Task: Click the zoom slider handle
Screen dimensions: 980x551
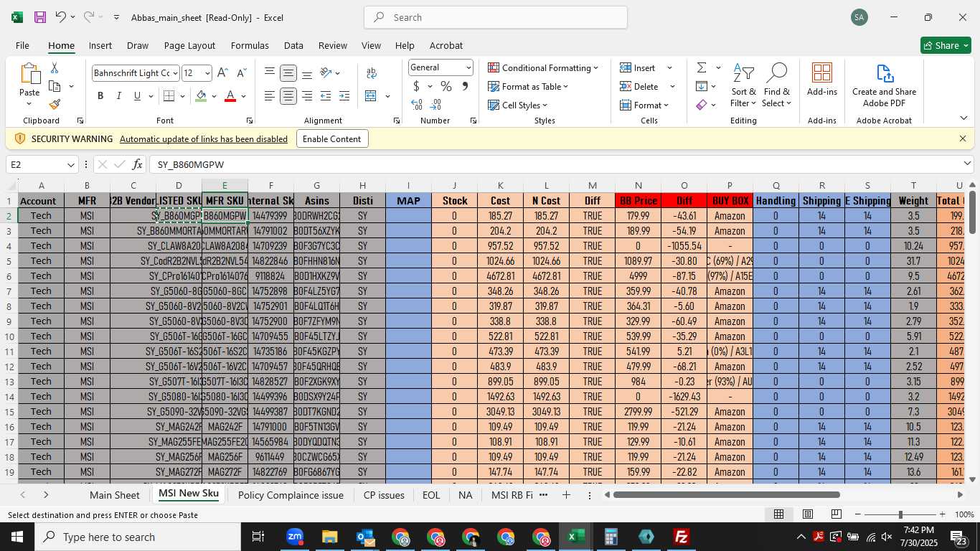Action: tap(900, 514)
